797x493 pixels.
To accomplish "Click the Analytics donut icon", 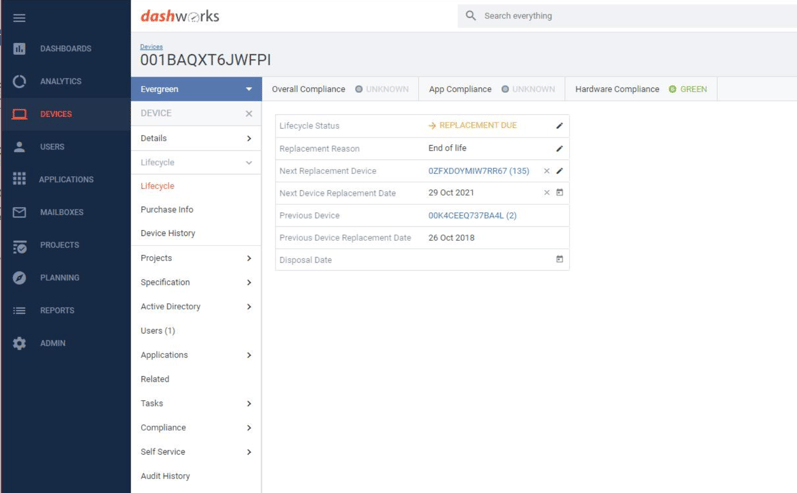I will (x=19, y=81).
